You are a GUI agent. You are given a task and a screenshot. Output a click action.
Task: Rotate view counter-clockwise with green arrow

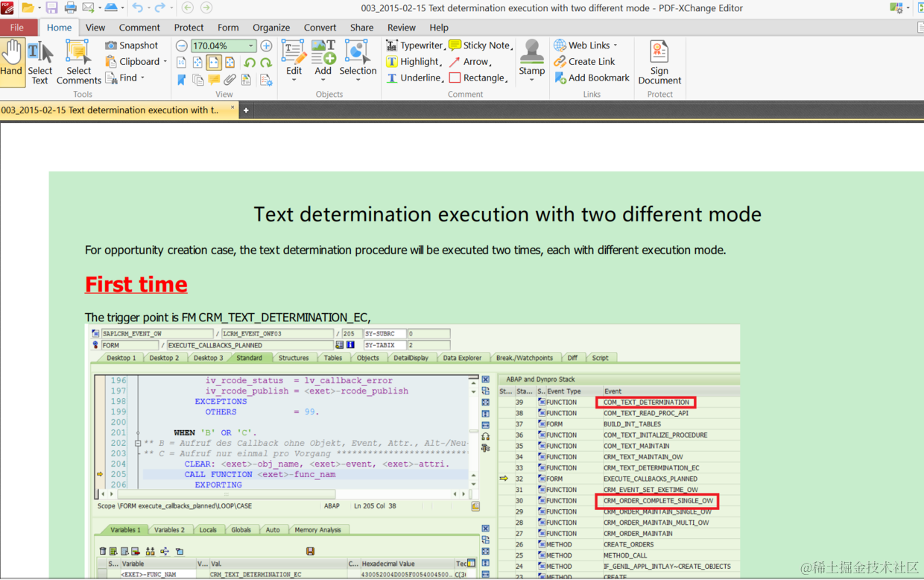[250, 63]
